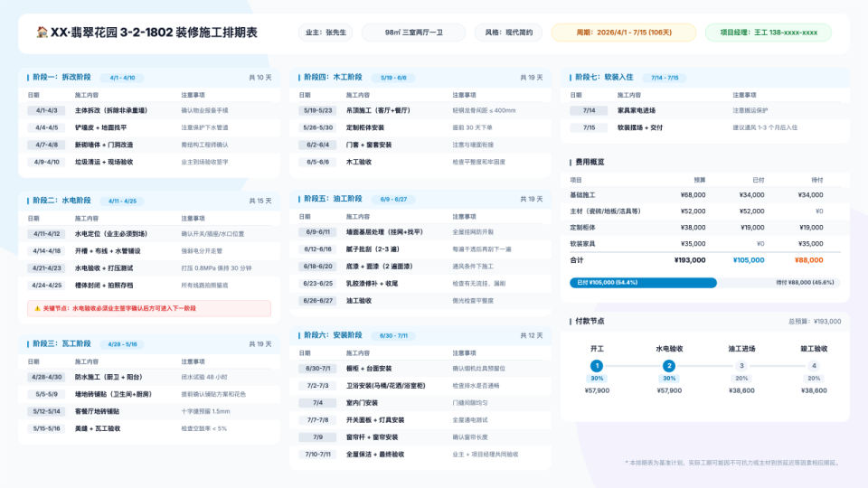The image size is (868, 488).
Task: Click the 阶段四: 木工阶段 heading
Action: tap(333, 78)
